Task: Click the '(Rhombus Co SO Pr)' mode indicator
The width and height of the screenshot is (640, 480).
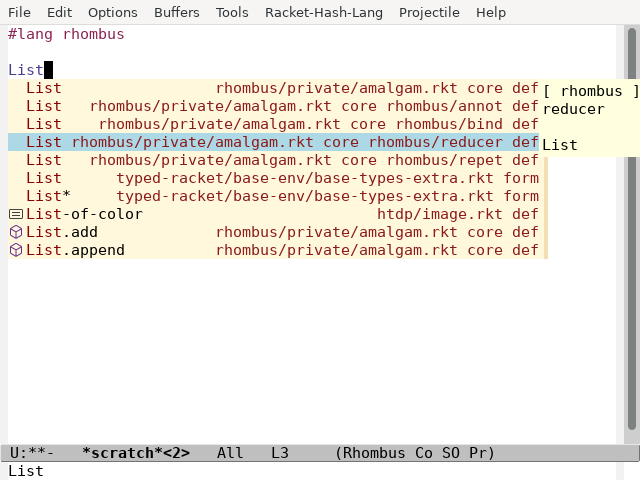Action: [415, 453]
